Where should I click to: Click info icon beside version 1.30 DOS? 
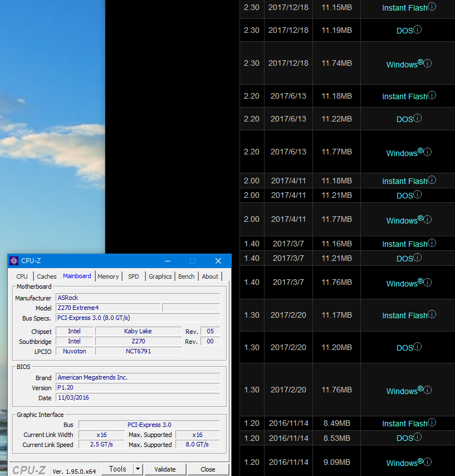[x=418, y=347]
